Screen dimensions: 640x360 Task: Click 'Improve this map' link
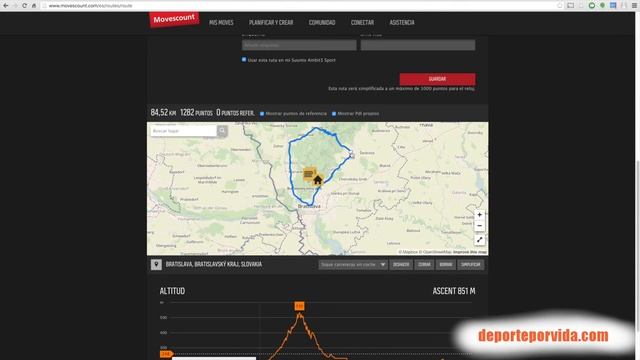[x=470, y=252]
